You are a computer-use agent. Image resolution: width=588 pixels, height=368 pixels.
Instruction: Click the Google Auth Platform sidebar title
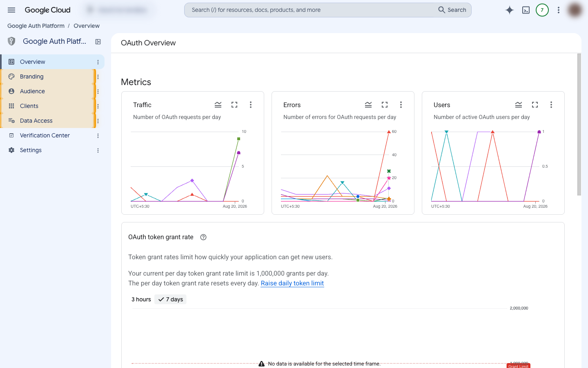point(54,41)
